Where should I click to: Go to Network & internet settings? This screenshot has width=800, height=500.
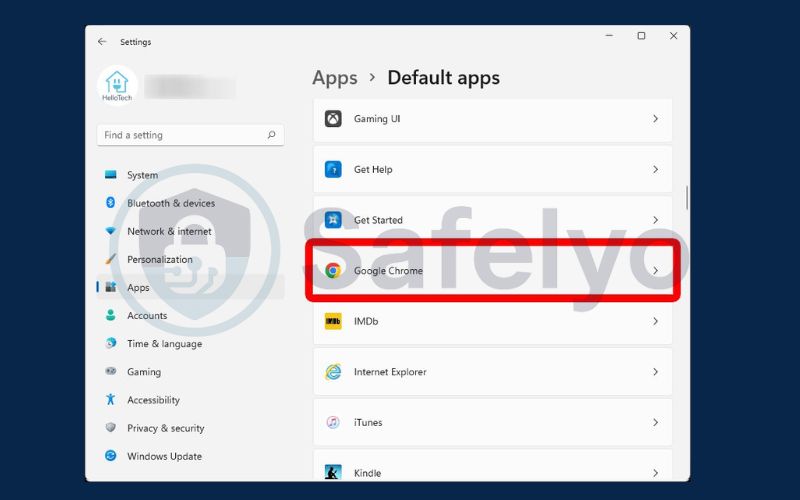190,231
